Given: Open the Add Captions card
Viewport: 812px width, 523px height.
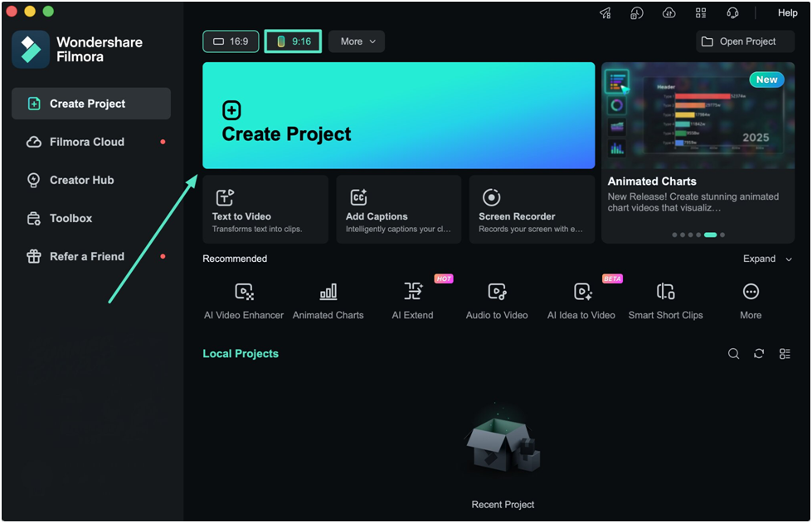Looking at the screenshot, I should 399,210.
